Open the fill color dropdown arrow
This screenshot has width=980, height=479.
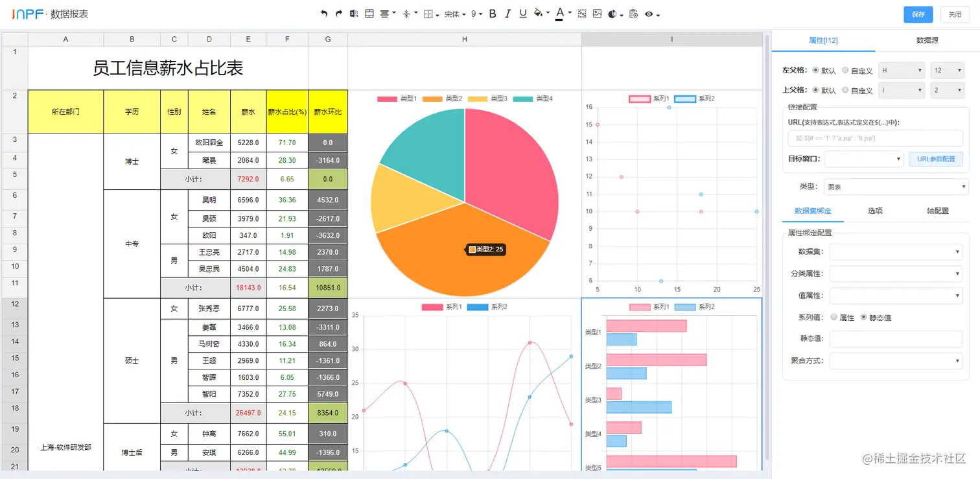pyautogui.click(x=548, y=13)
